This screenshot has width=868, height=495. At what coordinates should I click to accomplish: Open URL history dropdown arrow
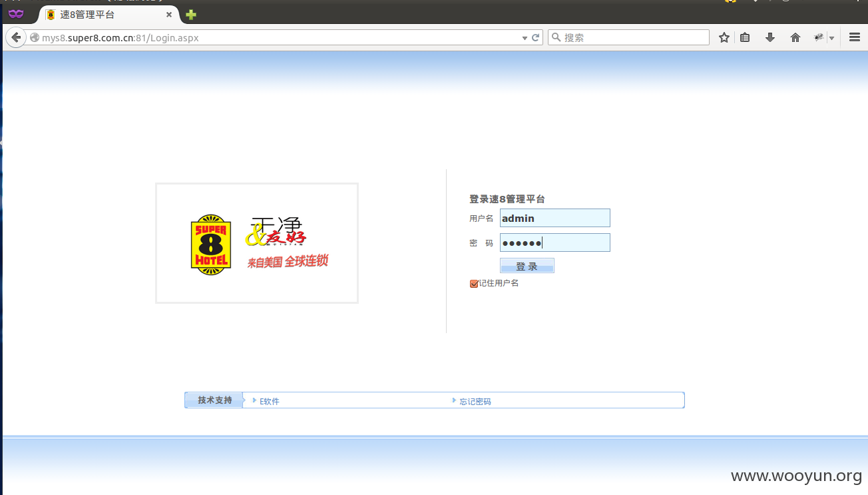(525, 38)
